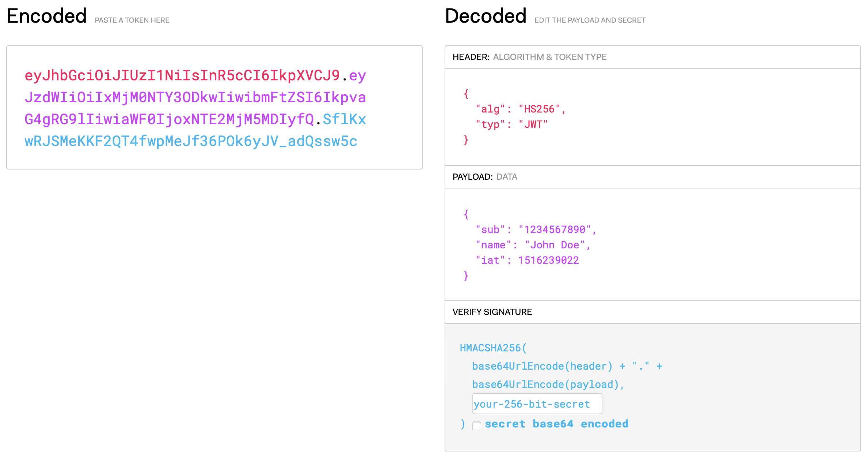Click the HMACSHA256( function text
Viewport: 868px width, 461px height.
[493, 348]
